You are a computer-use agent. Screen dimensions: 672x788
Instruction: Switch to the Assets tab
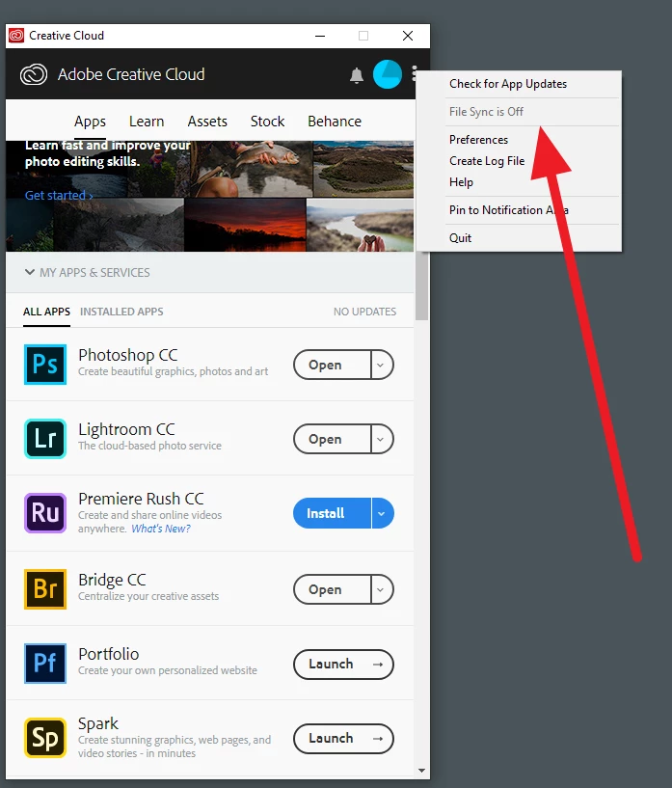click(207, 122)
